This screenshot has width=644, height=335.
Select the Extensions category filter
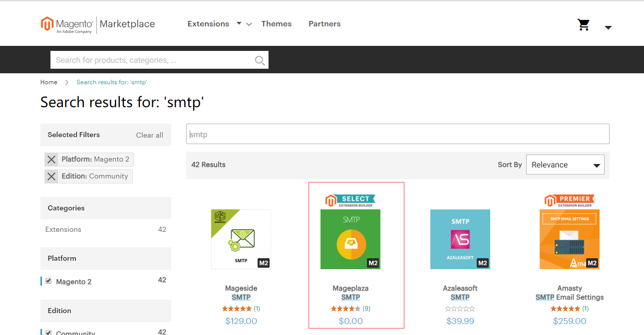pos(63,230)
